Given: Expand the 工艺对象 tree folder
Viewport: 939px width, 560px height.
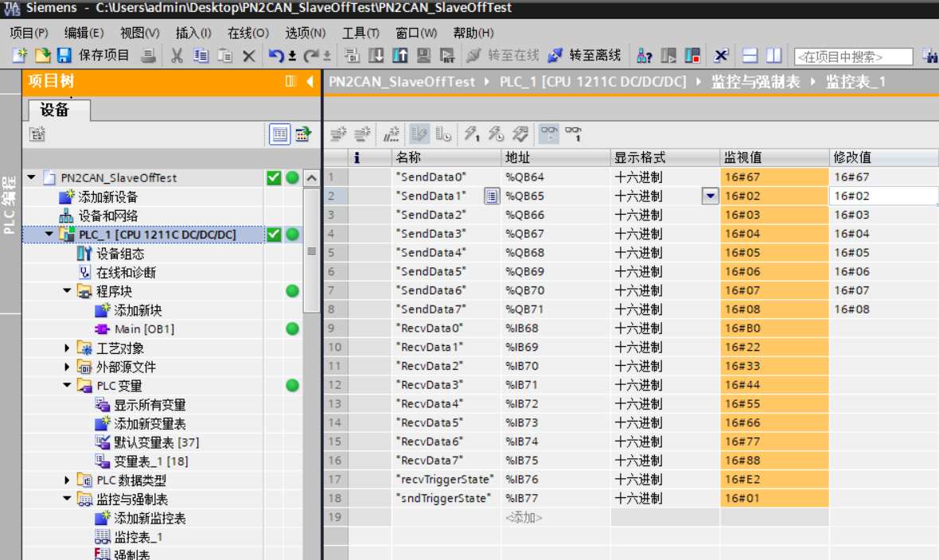Looking at the screenshot, I should click(68, 348).
